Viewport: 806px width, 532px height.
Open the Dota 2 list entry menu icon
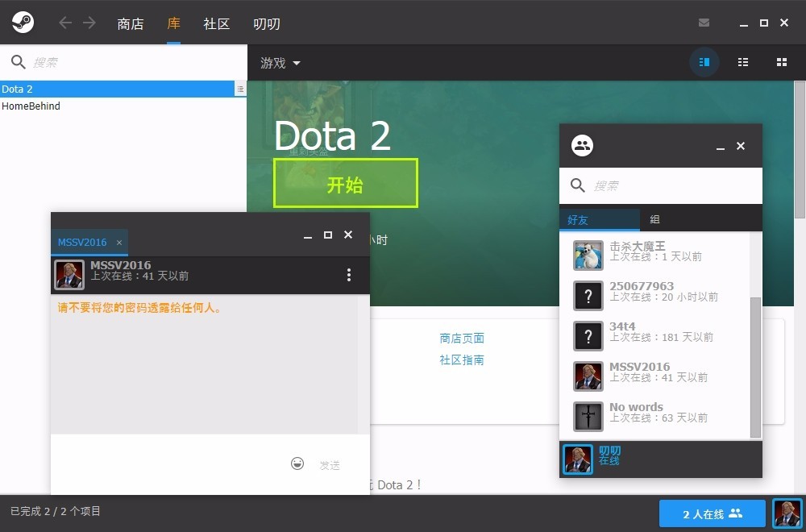(x=240, y=89)
